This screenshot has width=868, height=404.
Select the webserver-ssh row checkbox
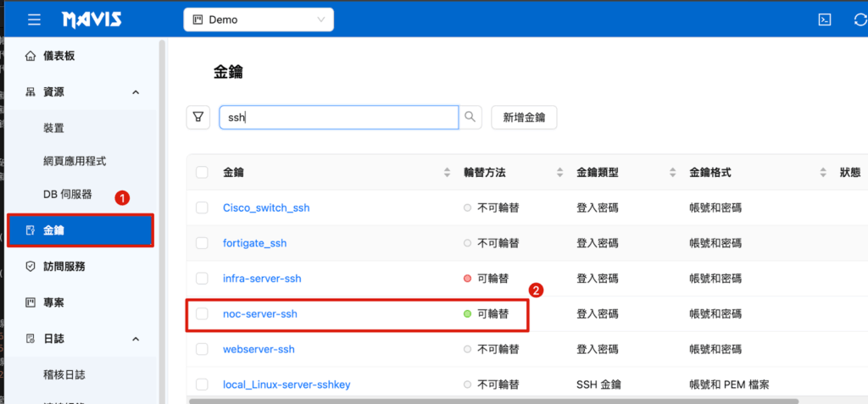pyautogui.click(x=202, y=349)
